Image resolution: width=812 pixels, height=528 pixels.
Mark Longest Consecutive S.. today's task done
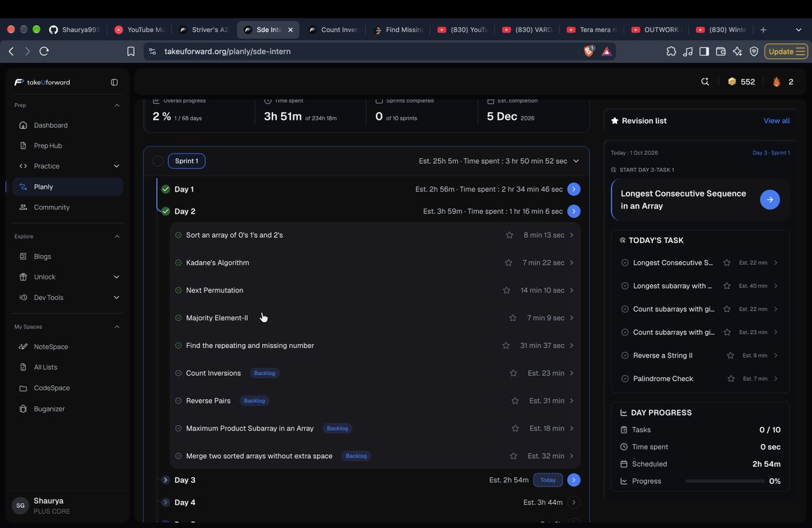point(624,263)
